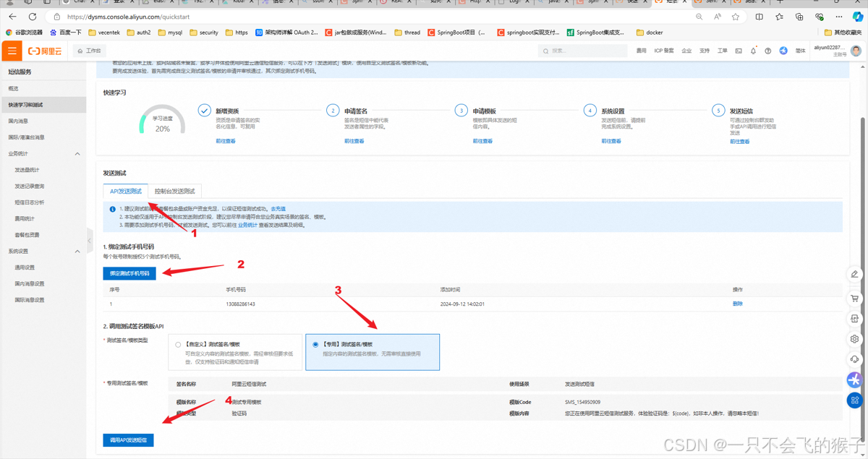Click the console search box
Image resolution: width=868 pixels, height=459 pixels.
[x=583, y=51]
